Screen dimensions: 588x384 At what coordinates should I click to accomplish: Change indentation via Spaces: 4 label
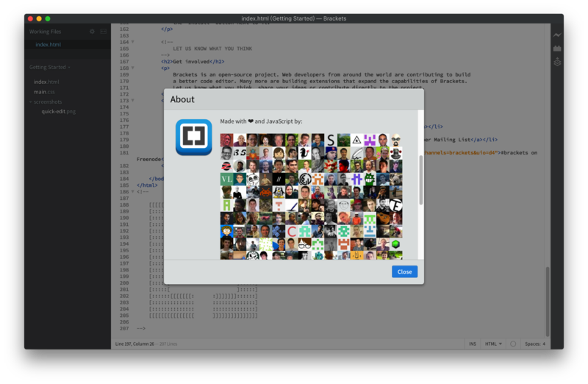[x=535, y=344]
